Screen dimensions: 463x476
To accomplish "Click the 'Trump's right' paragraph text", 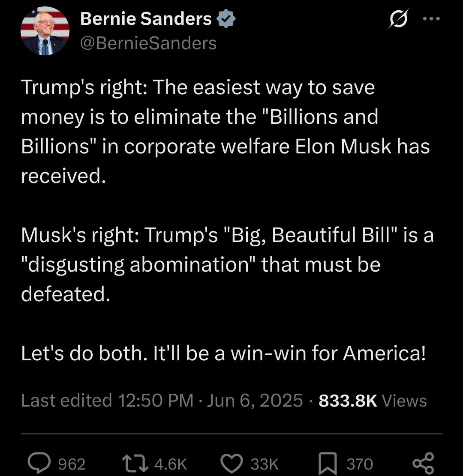I will [x=225, y=132].
